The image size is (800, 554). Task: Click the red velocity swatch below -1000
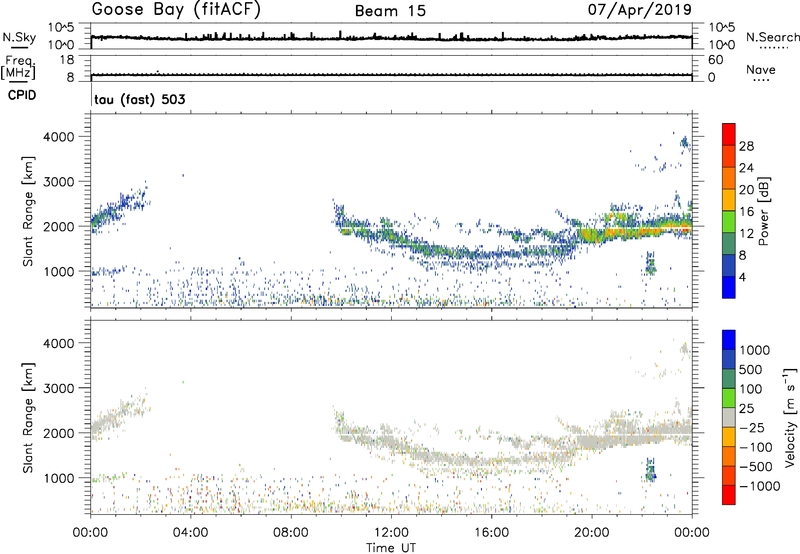pos(729,495)
